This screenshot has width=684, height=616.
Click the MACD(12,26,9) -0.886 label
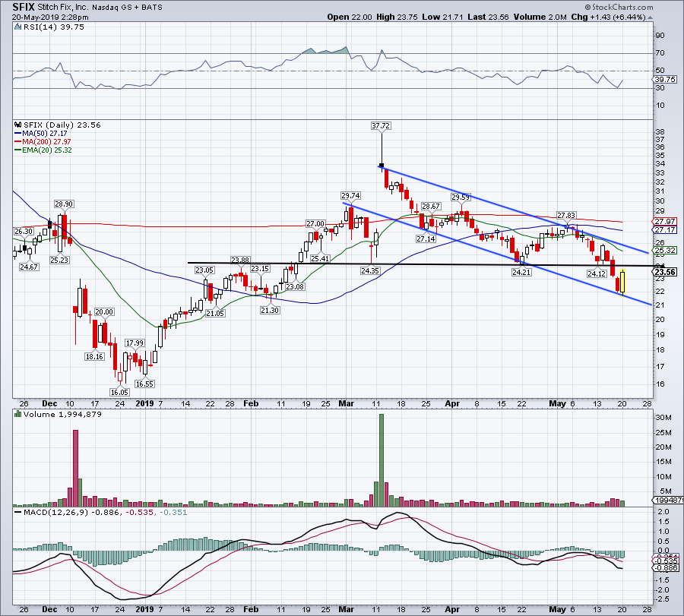pyautogui.click(x=71, y=512)
